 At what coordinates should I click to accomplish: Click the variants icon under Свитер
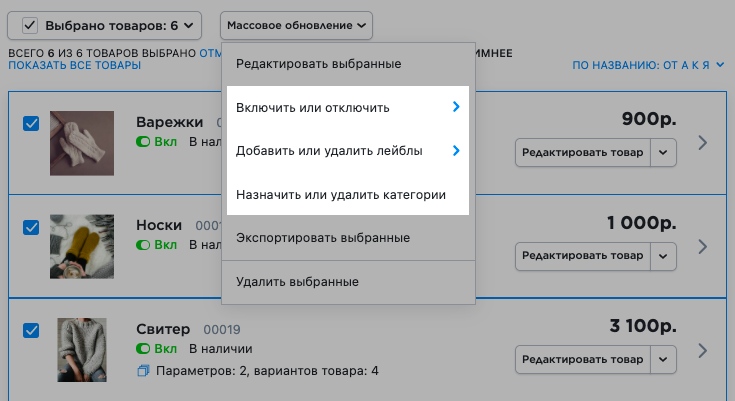[143, 371]
